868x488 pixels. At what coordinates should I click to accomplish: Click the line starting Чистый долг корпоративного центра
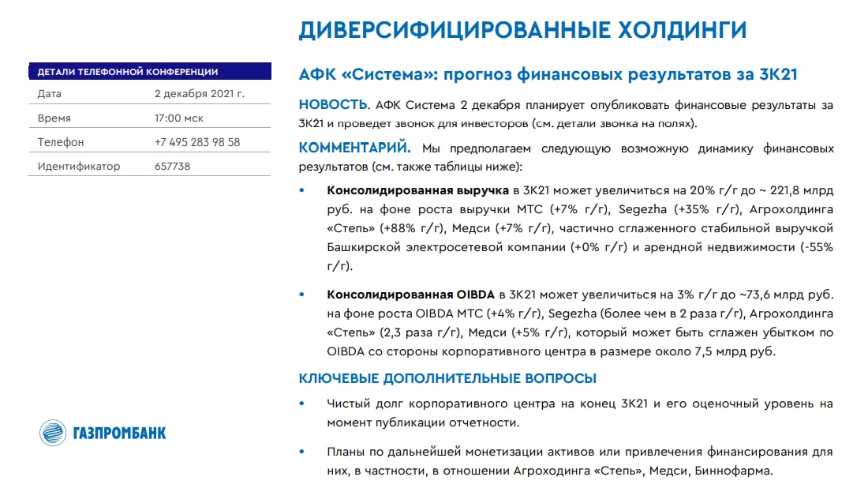coord(580,404)
